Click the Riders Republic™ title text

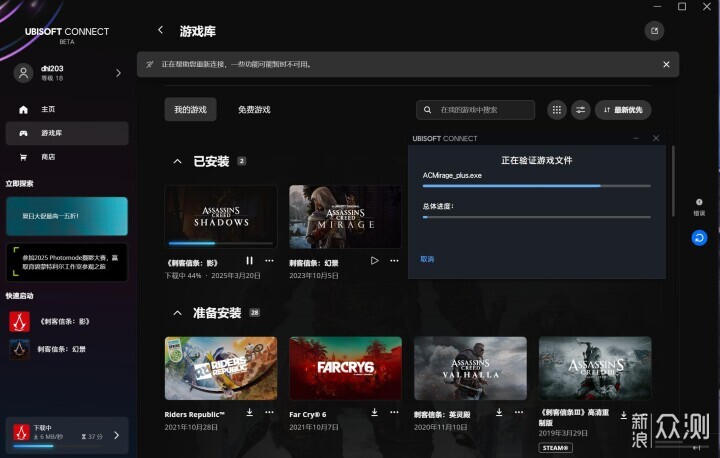[194, 414]
